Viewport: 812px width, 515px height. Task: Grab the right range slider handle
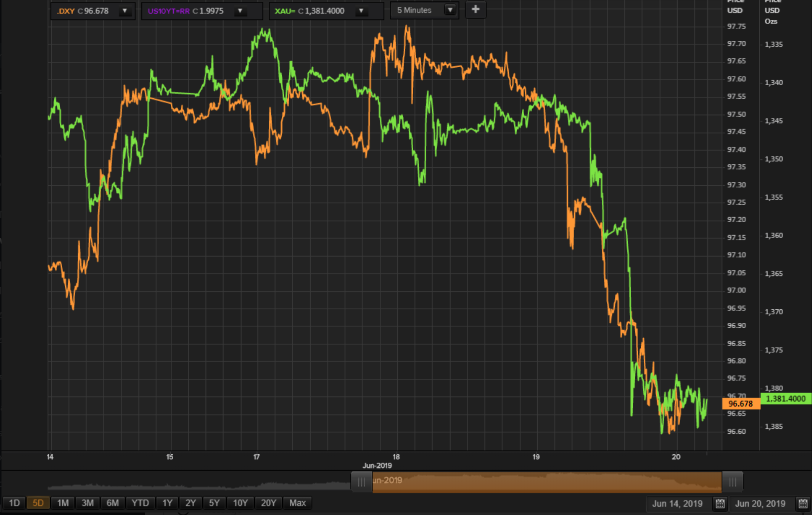click(x=732, y=482)
